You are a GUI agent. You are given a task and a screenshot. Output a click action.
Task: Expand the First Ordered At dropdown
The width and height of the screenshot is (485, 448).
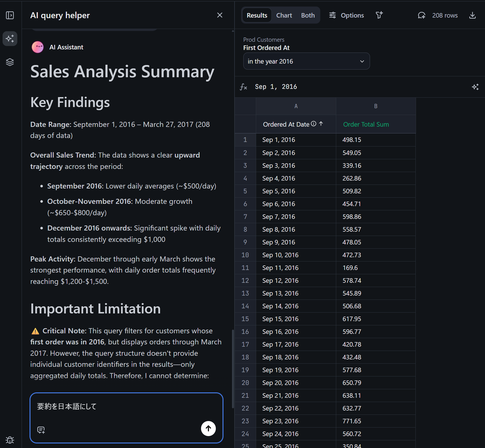[x=306, y=61]
